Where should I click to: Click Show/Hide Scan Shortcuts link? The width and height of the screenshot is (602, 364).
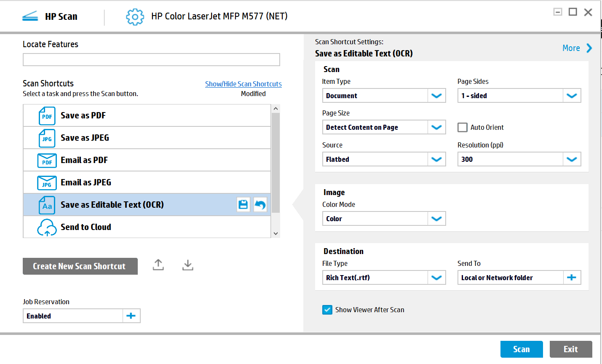tap(243, 84)
